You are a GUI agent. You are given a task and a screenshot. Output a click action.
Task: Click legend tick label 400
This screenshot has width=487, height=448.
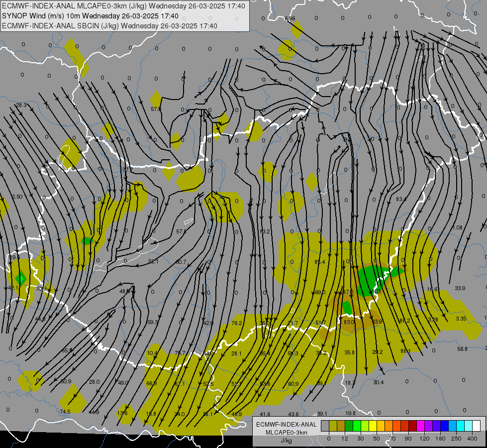[472, 439]
